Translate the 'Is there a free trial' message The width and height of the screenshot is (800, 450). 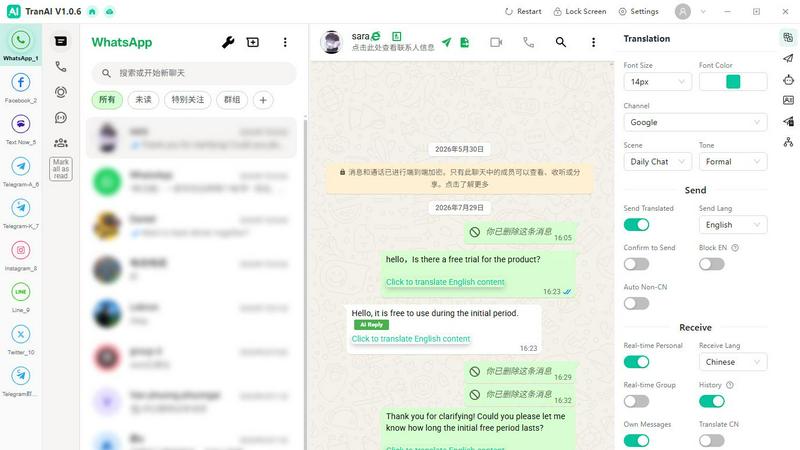point(445,282)
